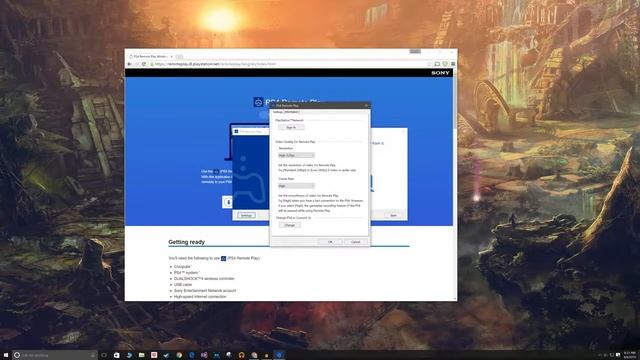This screenshot has height=360, width=640.
Task: Click the browser reload icon
Action: 144,64
